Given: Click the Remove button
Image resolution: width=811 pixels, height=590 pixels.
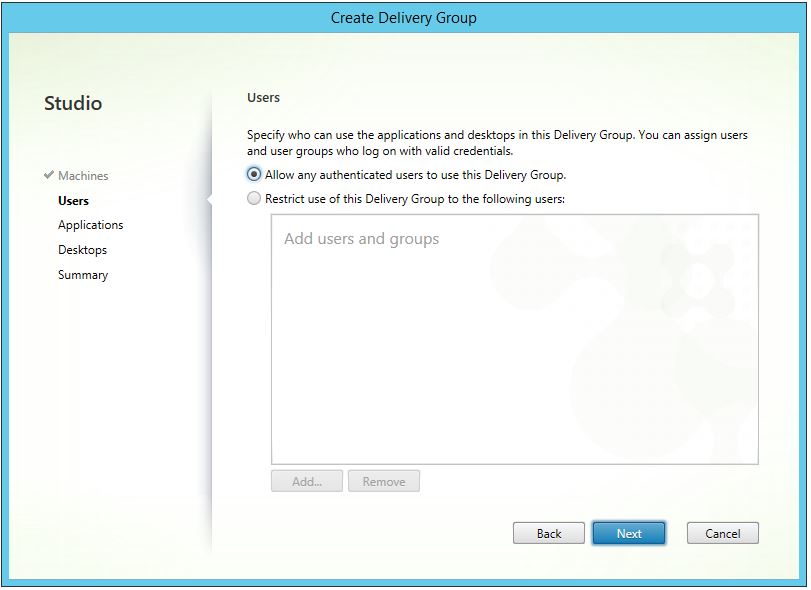Looking at the screenshot, I should pyautogui.click(x=383, y=481).
